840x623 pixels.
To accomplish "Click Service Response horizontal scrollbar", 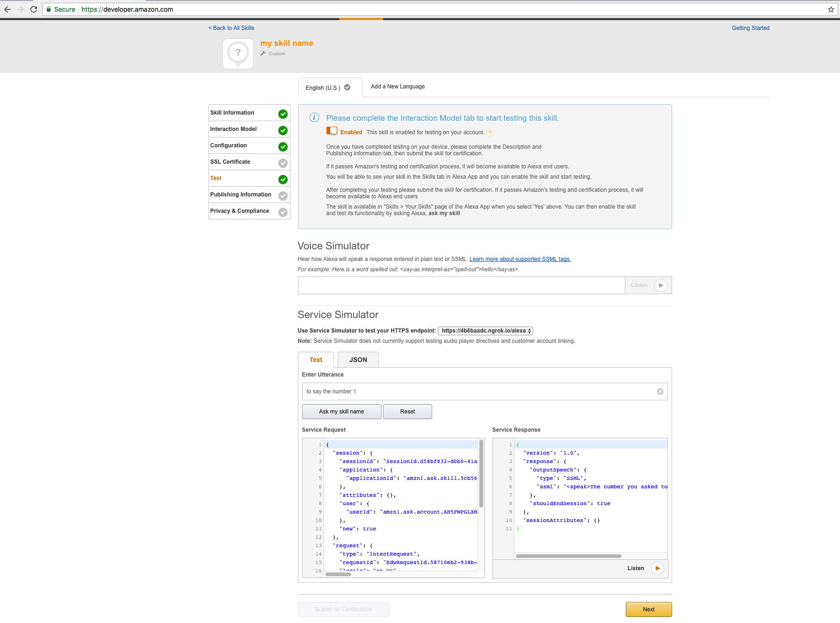I will [568, 556].
